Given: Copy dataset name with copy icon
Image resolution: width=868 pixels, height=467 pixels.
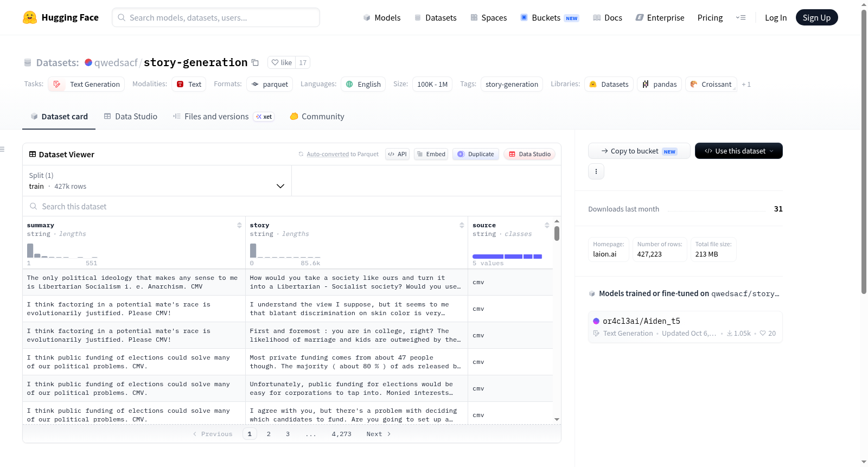Looking at the screenshot, I should coord(255,62).
